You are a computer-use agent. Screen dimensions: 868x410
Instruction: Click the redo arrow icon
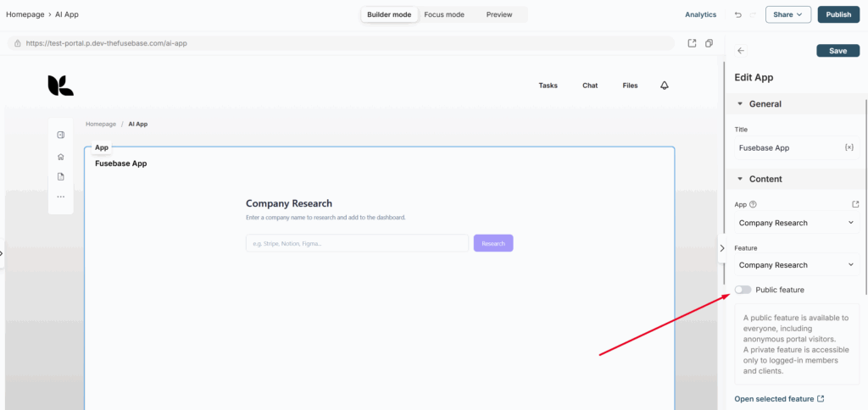[752, 14]
